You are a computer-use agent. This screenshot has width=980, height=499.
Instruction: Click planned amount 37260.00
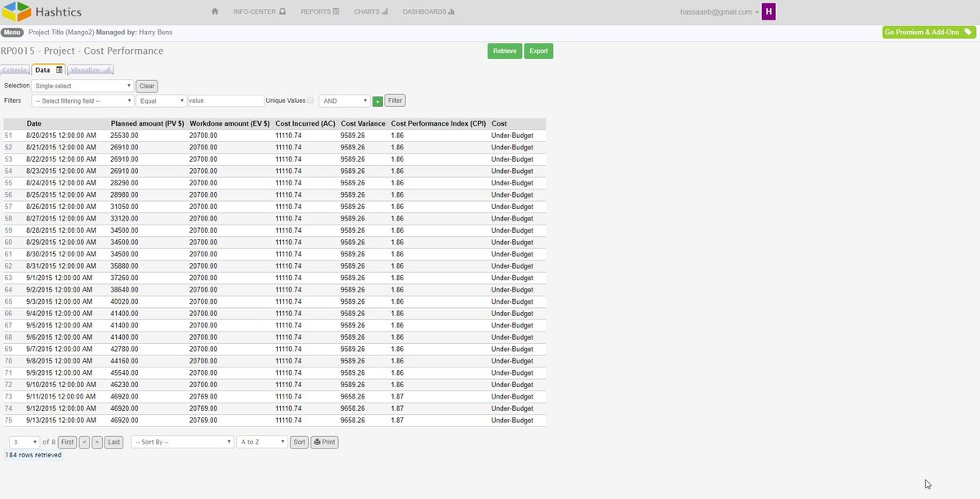(x=124, y=278)
